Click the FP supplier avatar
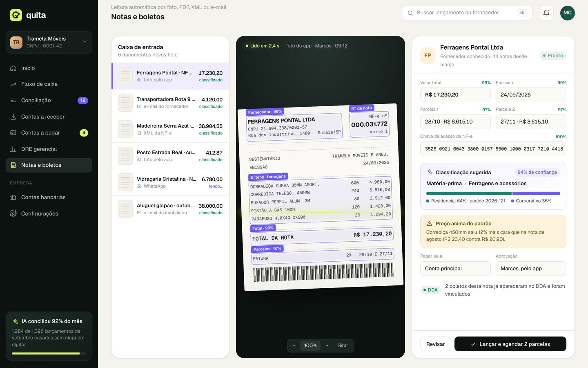This screenshot has height=368, width=588. pos(428,56)
